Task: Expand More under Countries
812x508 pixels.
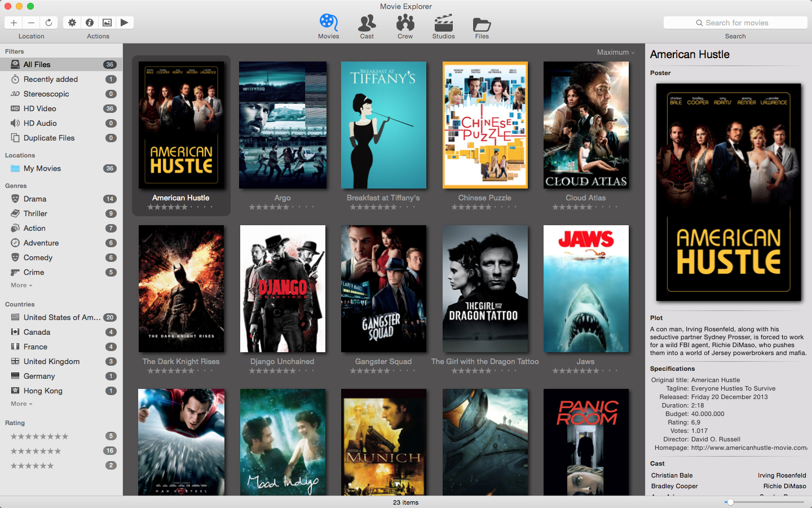Action: tap(21, 404)
